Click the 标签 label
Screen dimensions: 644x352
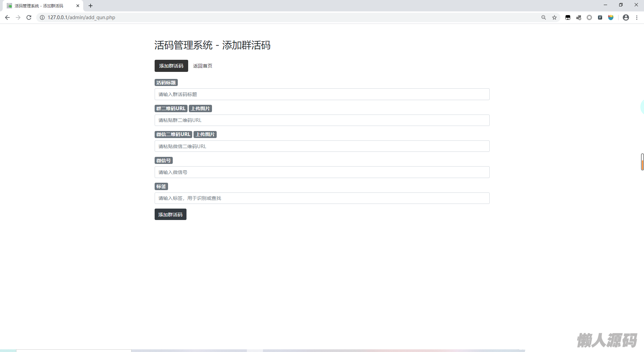161,186
